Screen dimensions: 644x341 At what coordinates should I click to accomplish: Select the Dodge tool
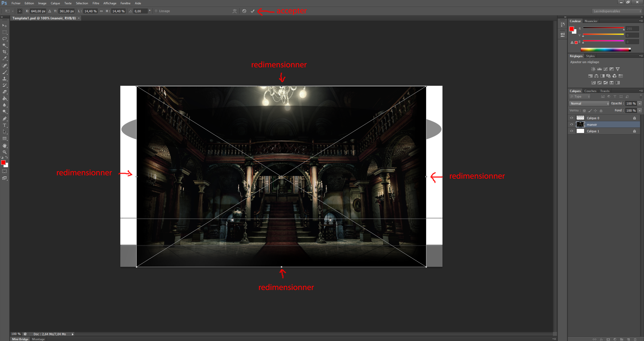click(x=5, y=111)
